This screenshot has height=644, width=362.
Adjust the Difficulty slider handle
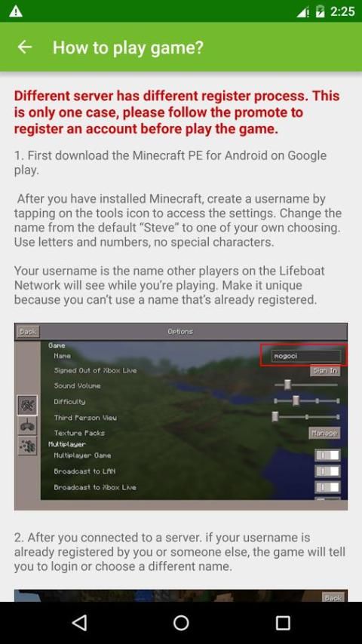[x=296, y=401]
